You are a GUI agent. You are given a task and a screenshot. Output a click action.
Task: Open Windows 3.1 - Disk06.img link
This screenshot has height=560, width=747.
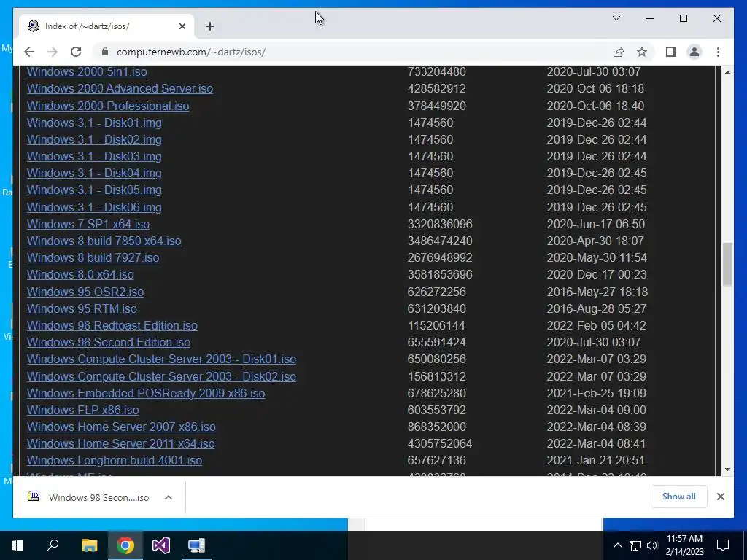tap(94, 207)
